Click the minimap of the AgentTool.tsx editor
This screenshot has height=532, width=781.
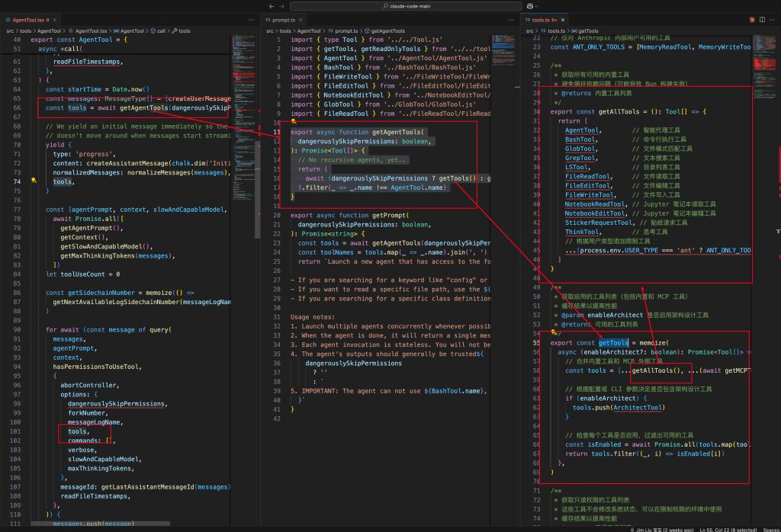[244, 61]
